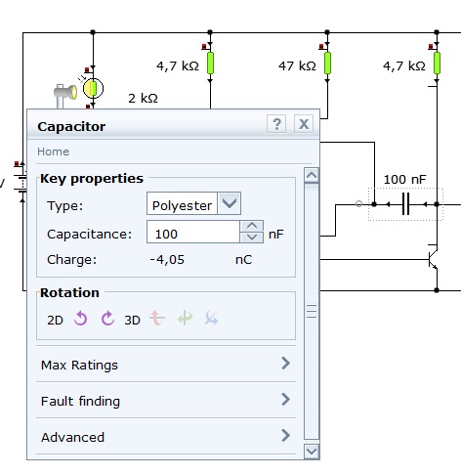Click the red 3D rotation icon

[157, 318]
